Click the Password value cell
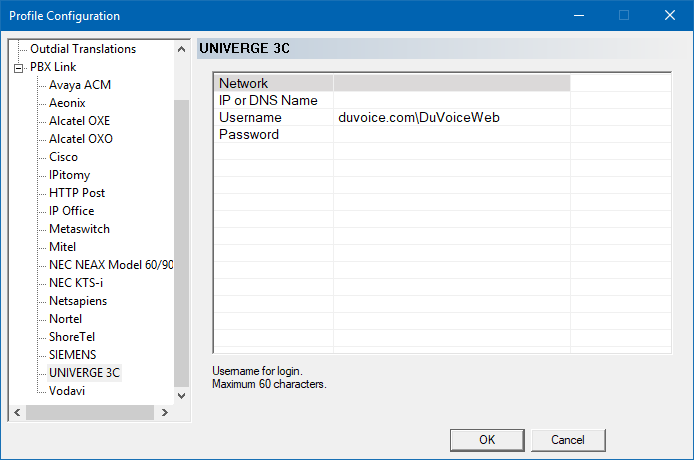This screenshot has height=460, width=694. (x=452, y=134)
